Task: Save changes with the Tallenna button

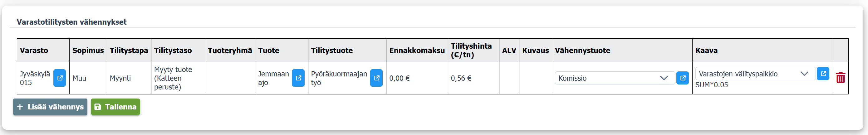Action: pyautogui.click(x=115, y=107)
